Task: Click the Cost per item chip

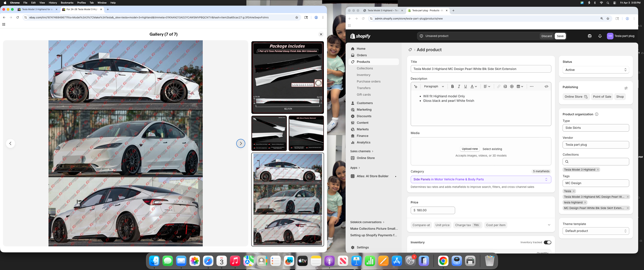Action: pyautogui.click(x=496, y=225)
